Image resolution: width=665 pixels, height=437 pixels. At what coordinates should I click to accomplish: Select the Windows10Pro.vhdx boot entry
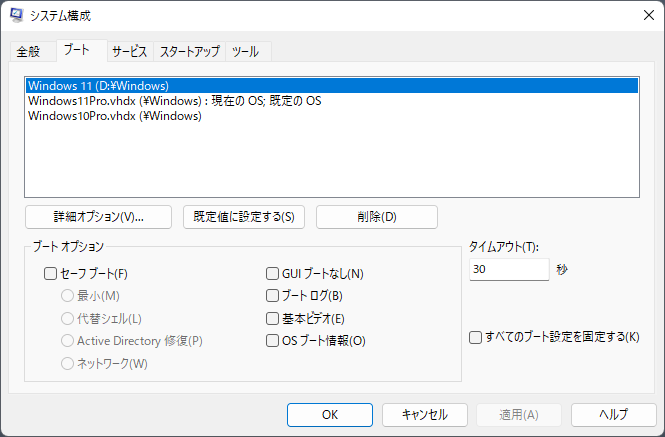tap(332, 116)
